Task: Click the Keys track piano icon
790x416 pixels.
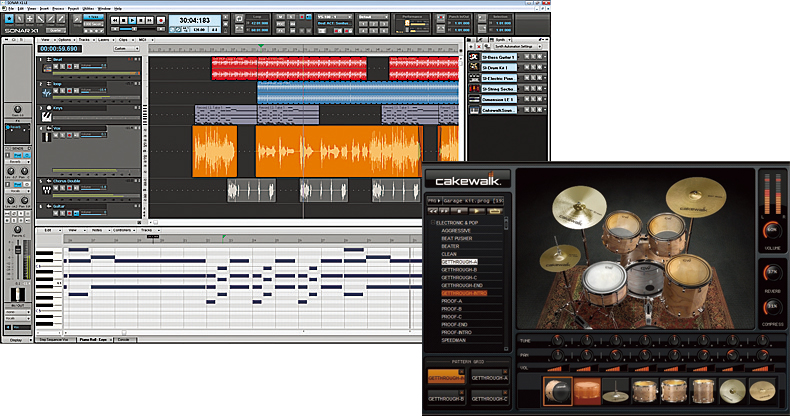Action: pos(46,117)
